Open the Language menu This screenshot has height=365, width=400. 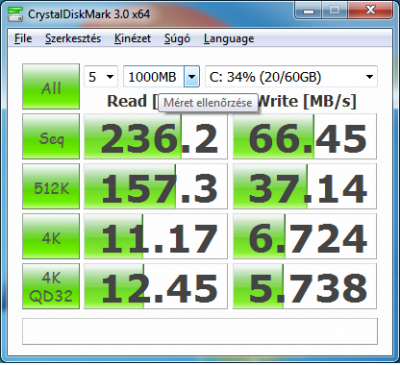click(229, 38)
